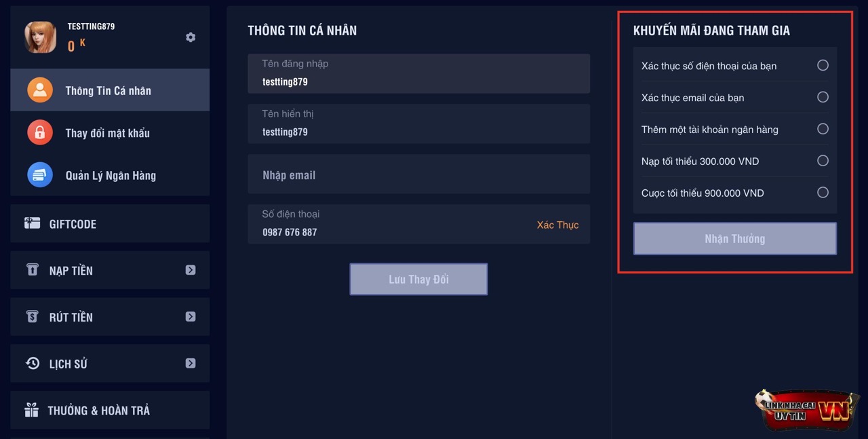Click the RÚT TIỀN withdraw icon
Viewport: 868px width, 439px height.
coord(32,316)
